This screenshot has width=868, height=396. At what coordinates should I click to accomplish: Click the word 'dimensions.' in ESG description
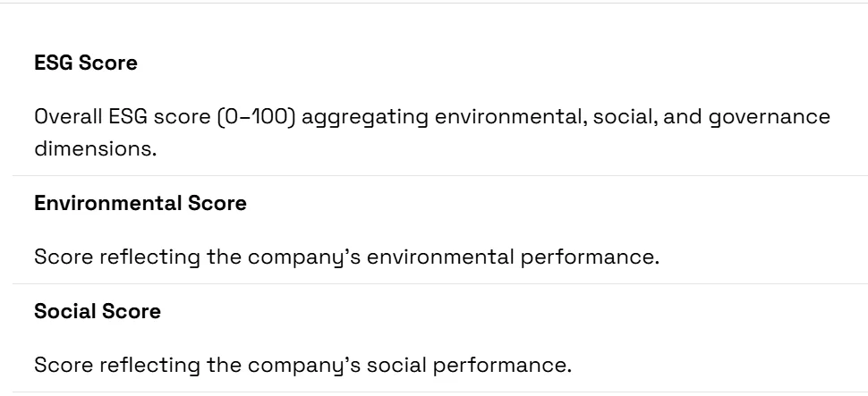click(96, 148)
